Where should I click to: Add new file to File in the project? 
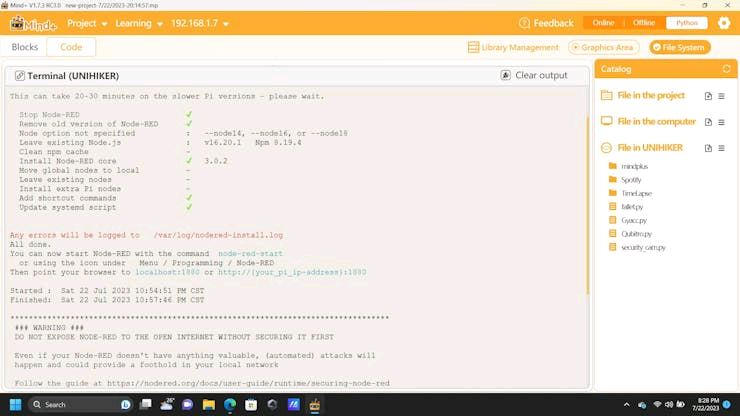click(708, 96)
